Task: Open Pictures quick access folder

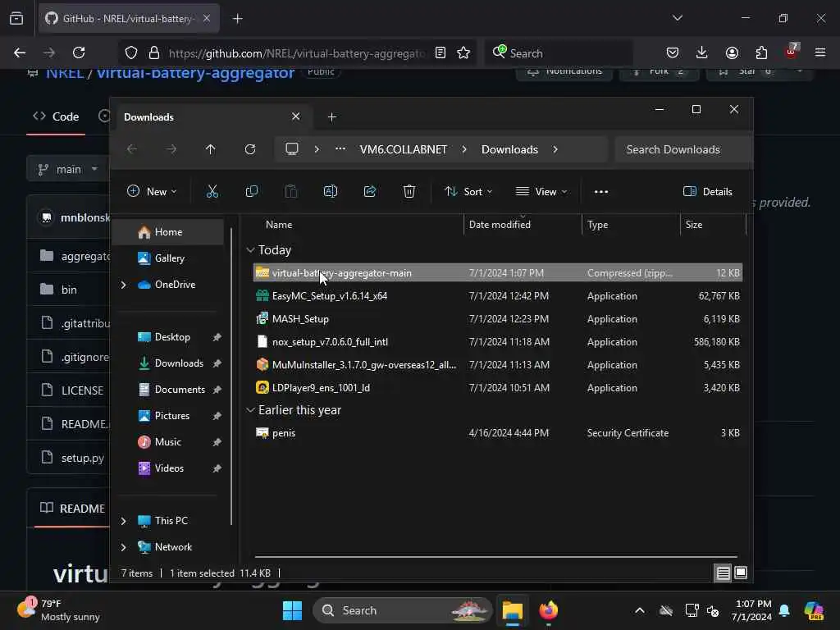Action: point(172,416)
